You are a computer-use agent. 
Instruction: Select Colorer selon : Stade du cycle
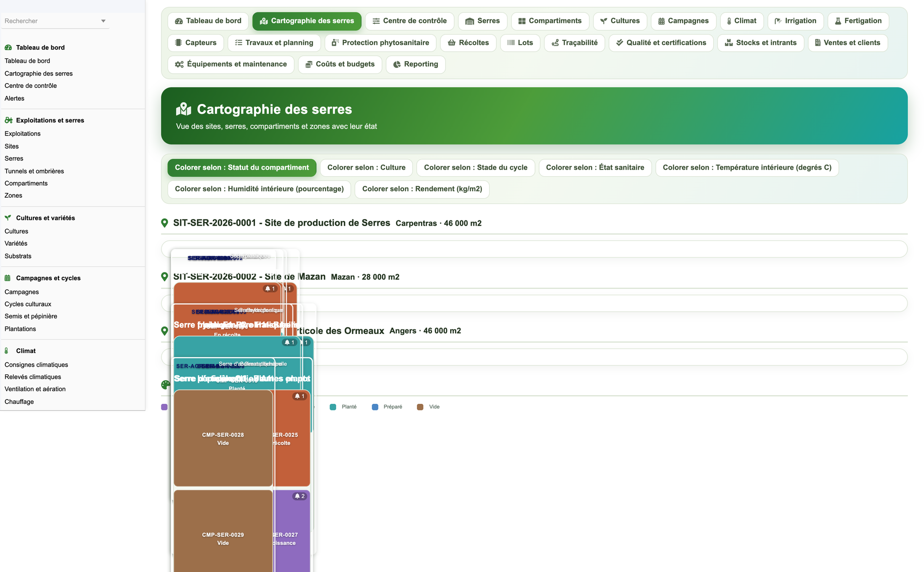(475, 168)
